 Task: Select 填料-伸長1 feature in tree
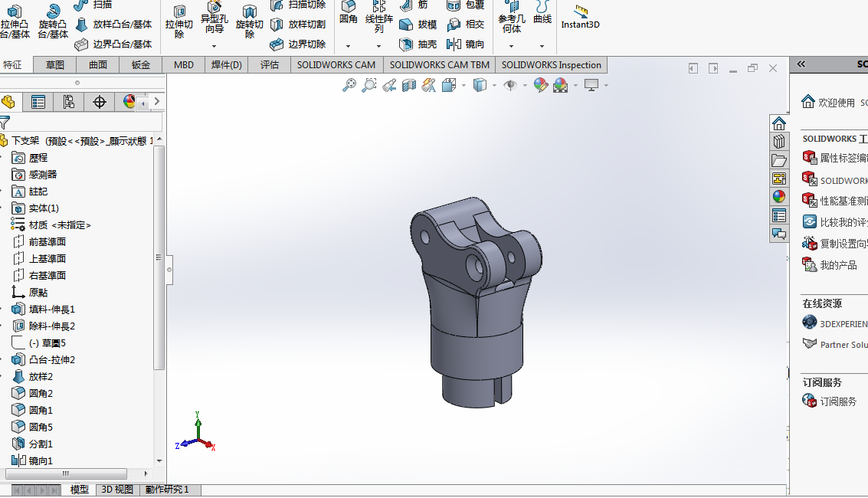[43, 310]
